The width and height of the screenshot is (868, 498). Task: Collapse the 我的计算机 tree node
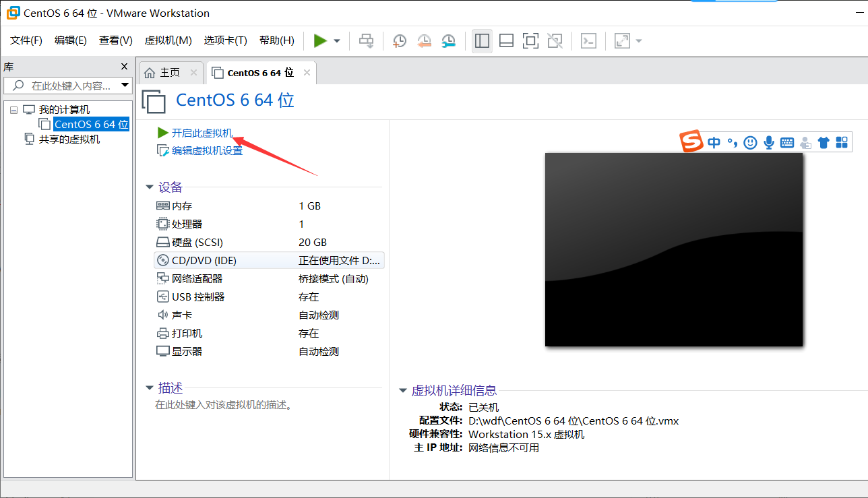(x=13, y=110)
